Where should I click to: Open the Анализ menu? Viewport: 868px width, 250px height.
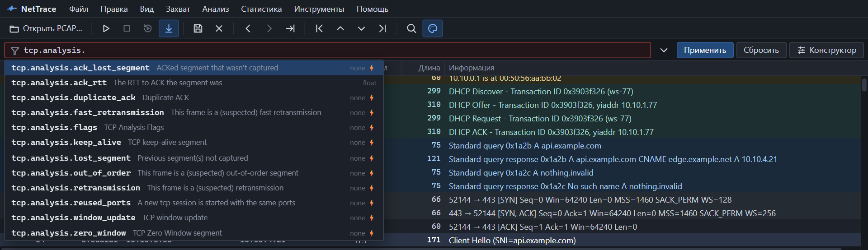(x=216, y=9)
